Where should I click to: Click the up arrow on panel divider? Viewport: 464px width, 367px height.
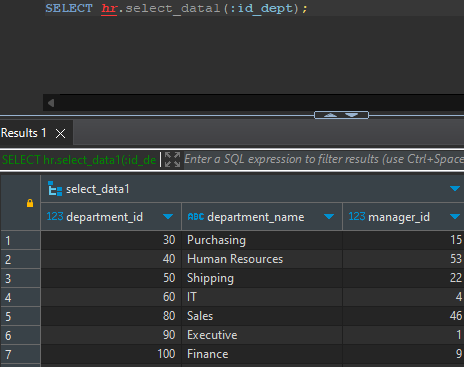pos(330,115)
